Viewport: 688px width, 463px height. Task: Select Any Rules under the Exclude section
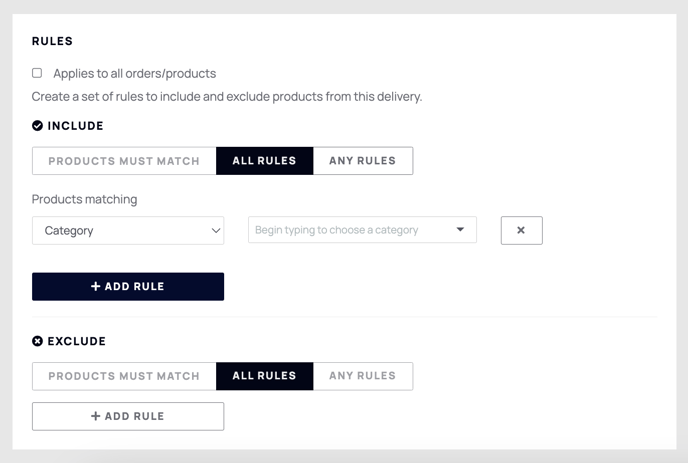coord(363,376)
